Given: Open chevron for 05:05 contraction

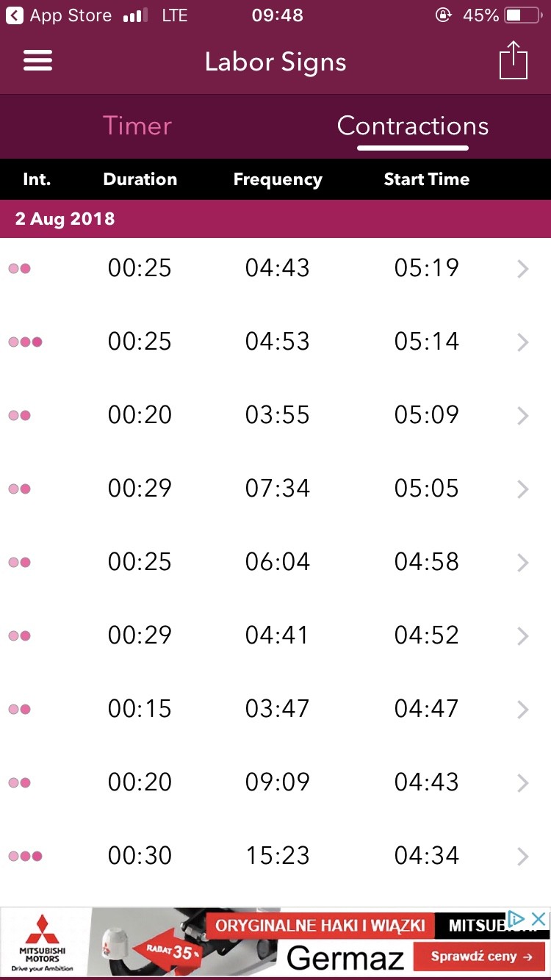Looking at the screenshot, I should click(522, 489).
